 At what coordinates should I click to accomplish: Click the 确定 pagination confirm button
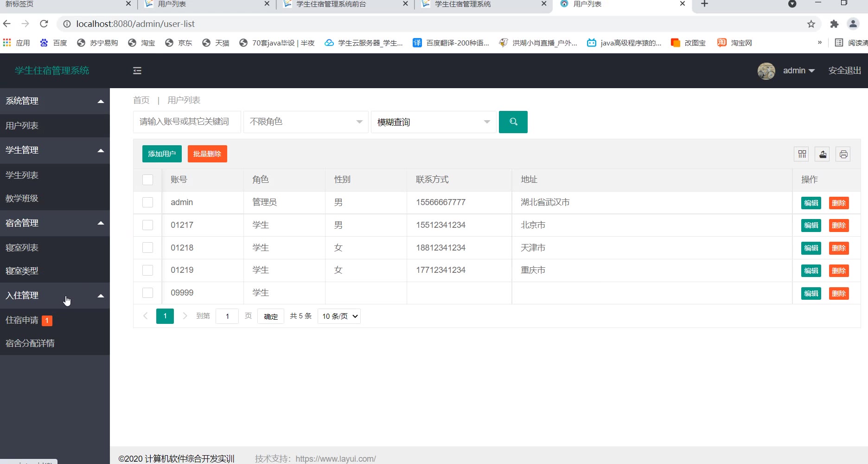(271, 316)
